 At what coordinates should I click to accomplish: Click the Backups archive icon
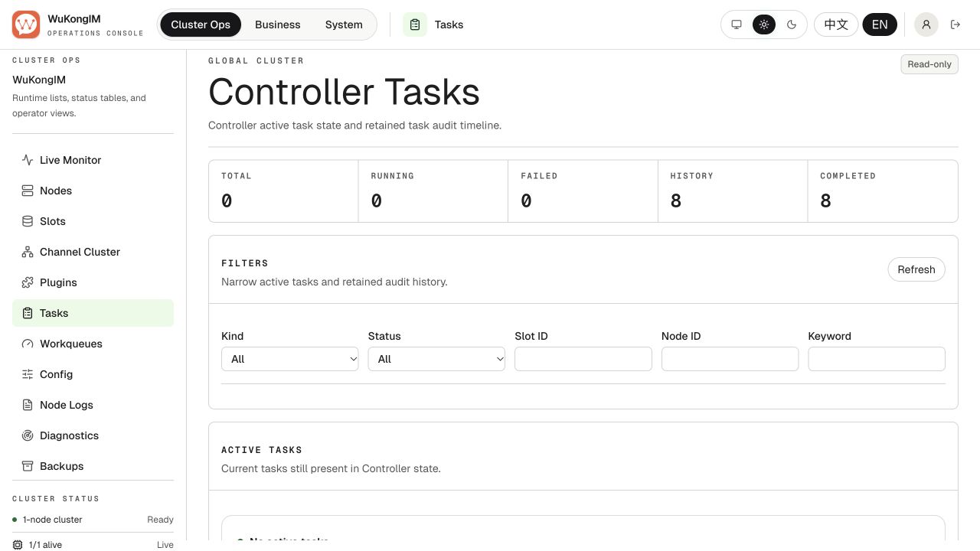click(28, 466)
